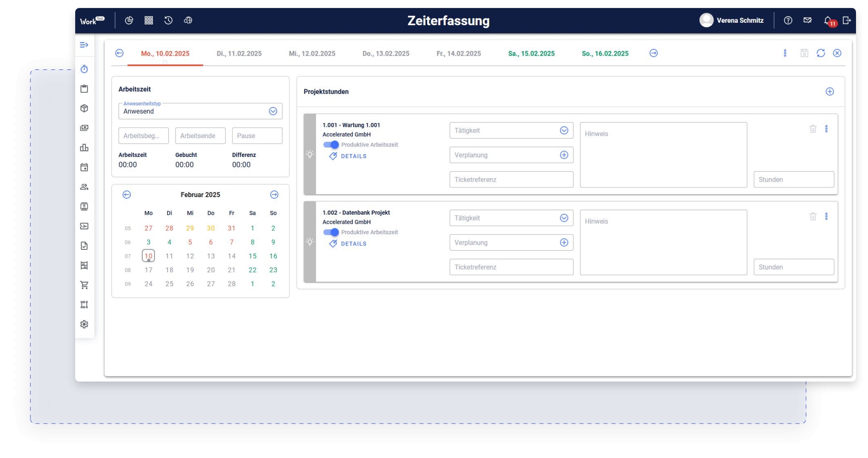This screenshot has width=868, height=458.
Task: Add new Projektstunden entry with plus icon
Action: point(830,92)
